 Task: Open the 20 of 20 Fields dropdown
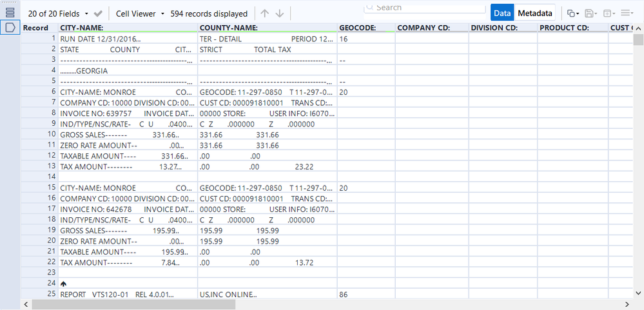pos(58,14)
